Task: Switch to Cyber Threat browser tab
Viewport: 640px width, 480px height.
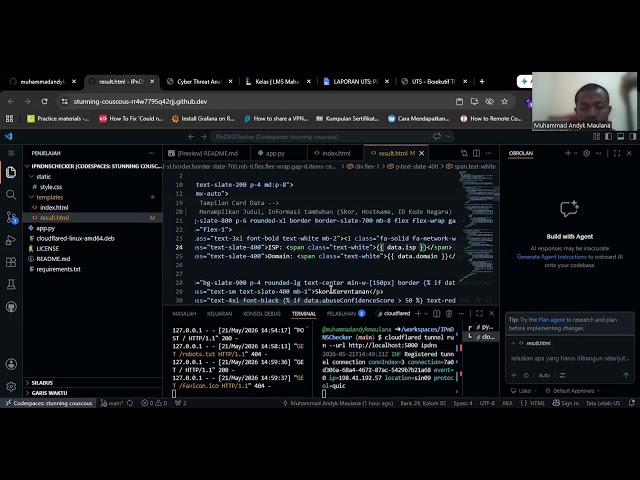Action: coord(199,82)
